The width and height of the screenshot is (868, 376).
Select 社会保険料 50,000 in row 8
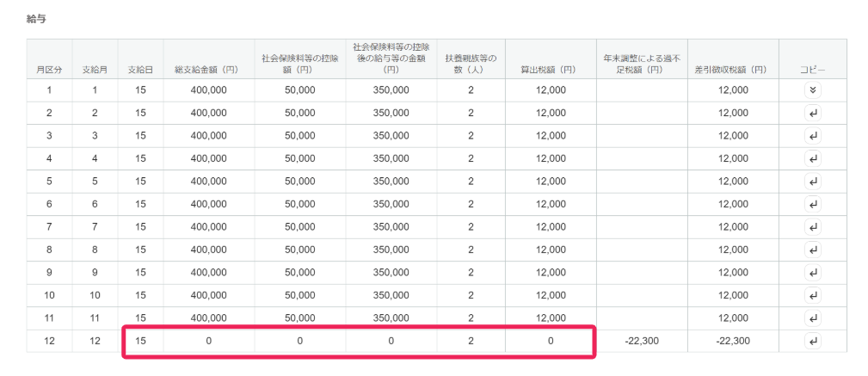(300, 250)
